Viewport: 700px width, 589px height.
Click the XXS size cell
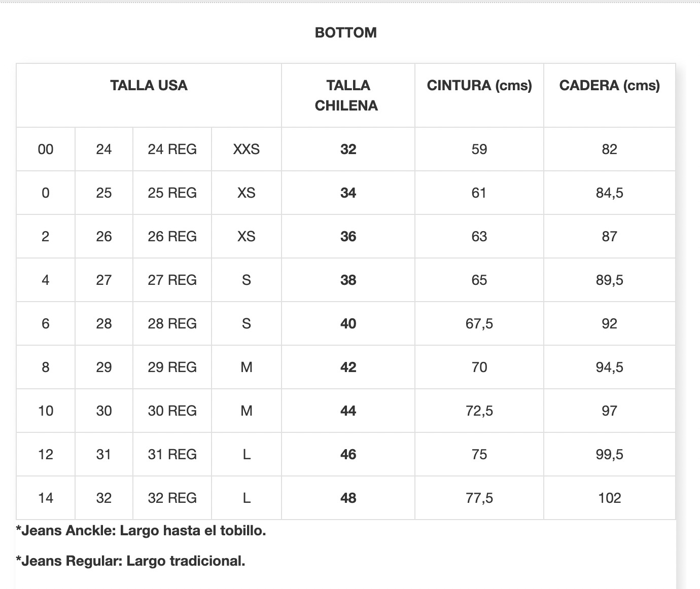247,149
